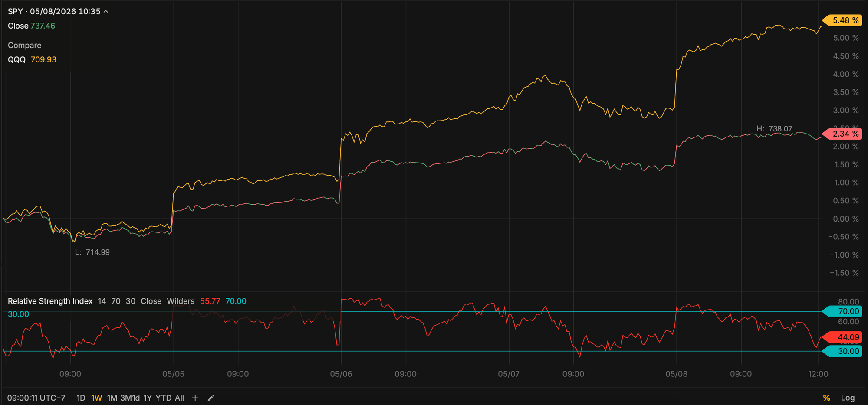Viewport: 868px width, 405px height.
Task: Toggle Log scale mode
Action: tap(848, 398)
